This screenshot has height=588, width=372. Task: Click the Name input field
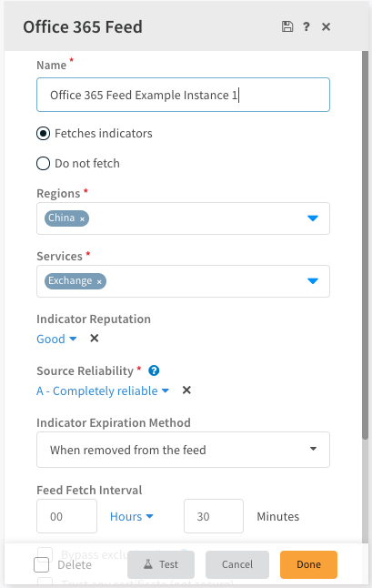pyautogui.click(x=183, y=95)
